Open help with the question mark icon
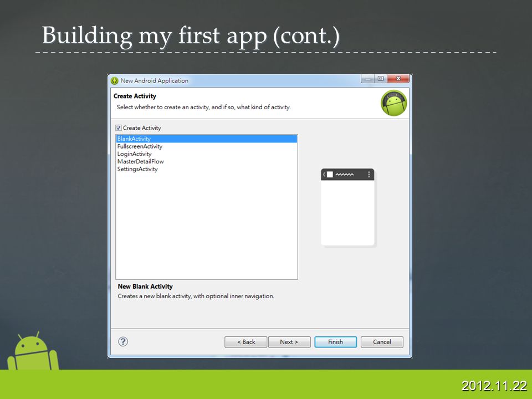 [123, 342]
